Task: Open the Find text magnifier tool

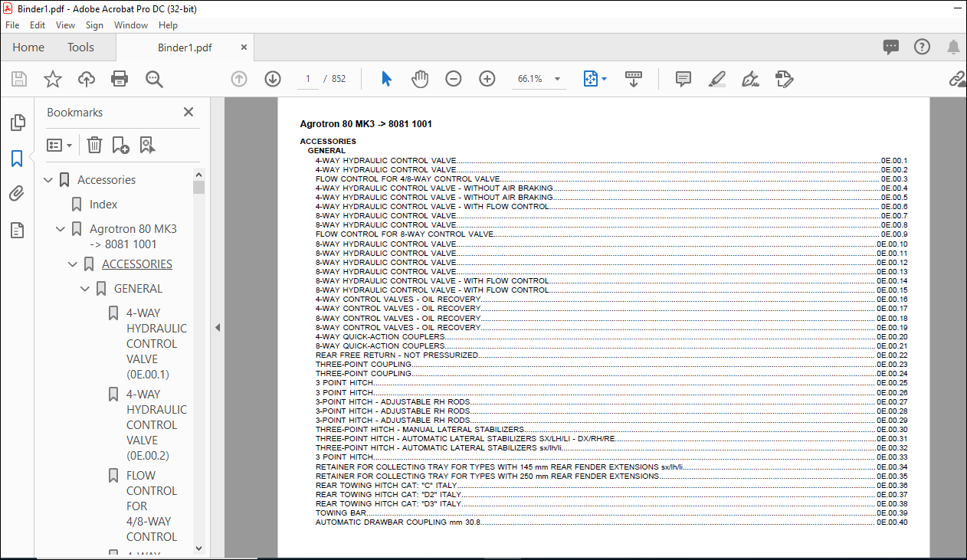Action: tap(154, 79)
